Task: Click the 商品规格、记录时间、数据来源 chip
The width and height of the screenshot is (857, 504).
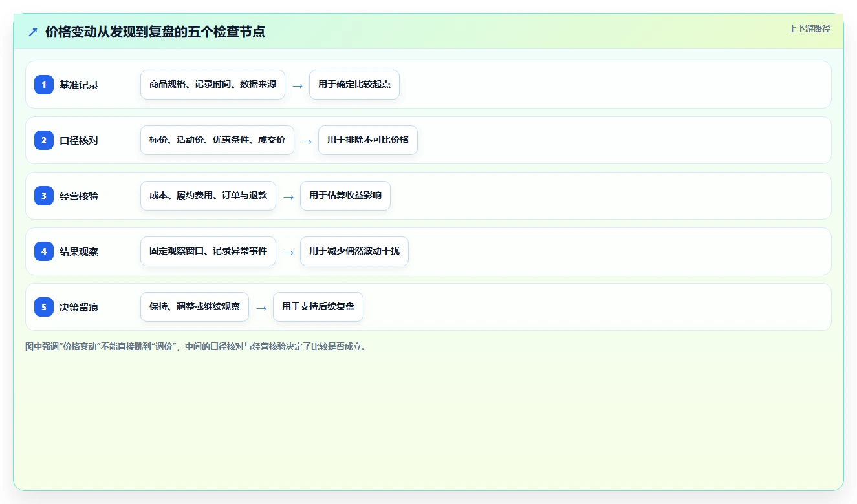Action: (213, 85)
